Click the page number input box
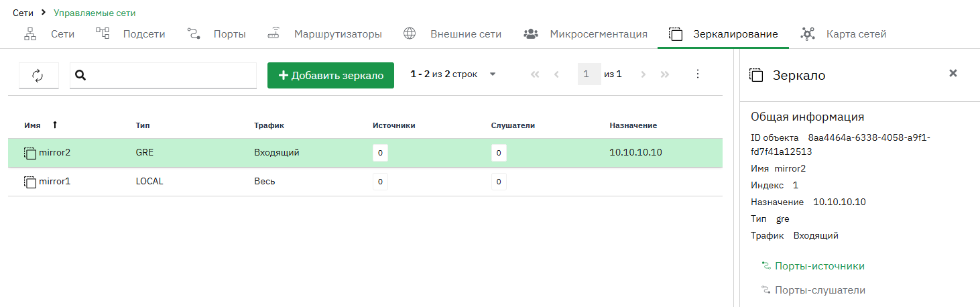The image size is (980, 307). [589, 74]
